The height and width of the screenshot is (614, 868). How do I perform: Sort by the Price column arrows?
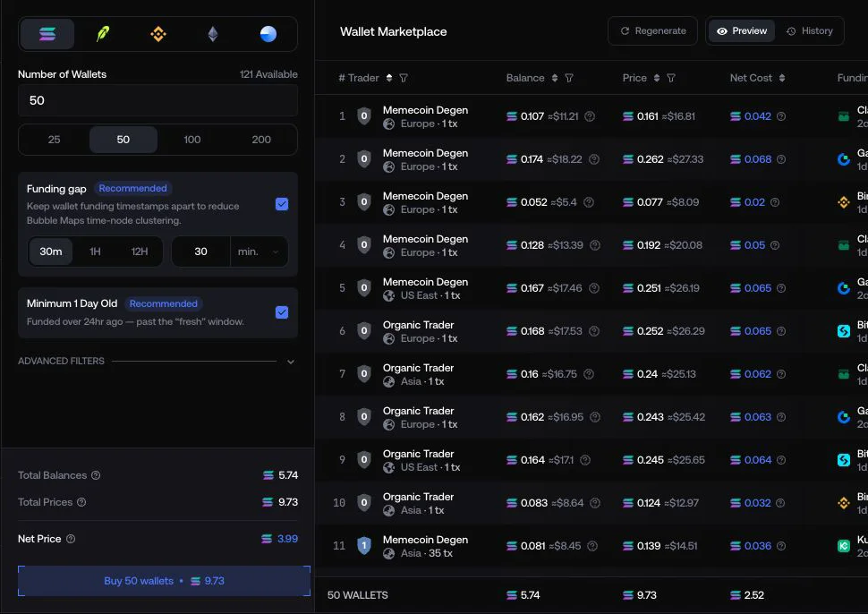tap(657, 78)
